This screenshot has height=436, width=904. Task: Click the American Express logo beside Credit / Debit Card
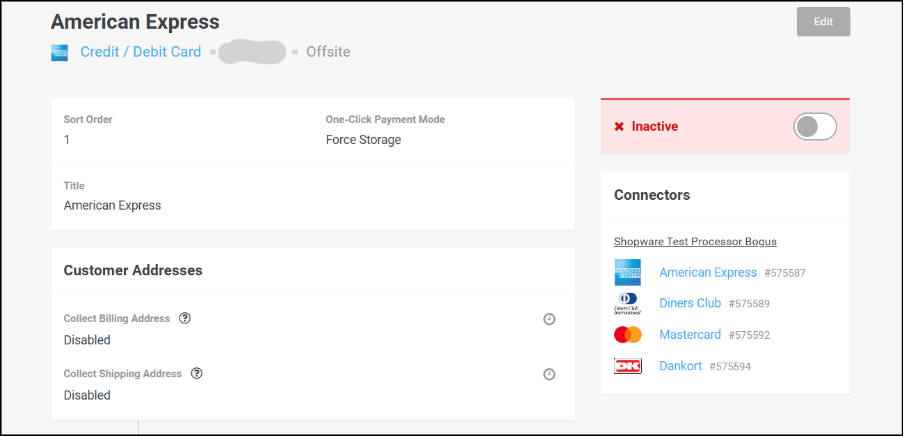pyautogui.click(x=59, y=52)
